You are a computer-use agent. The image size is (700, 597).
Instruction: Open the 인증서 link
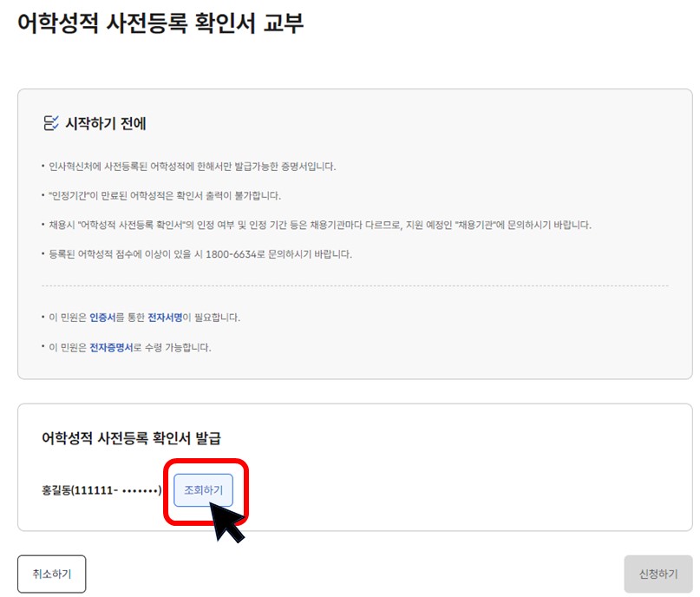click(102, 318)
